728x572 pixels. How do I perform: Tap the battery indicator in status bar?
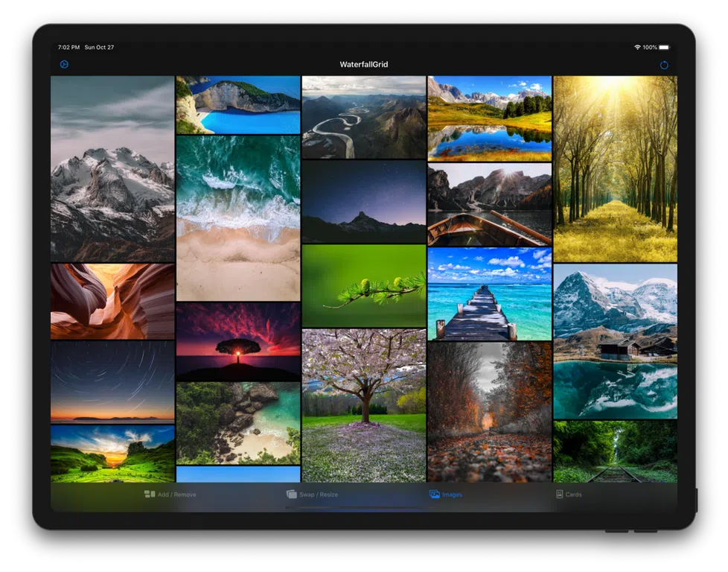[664, 48]
